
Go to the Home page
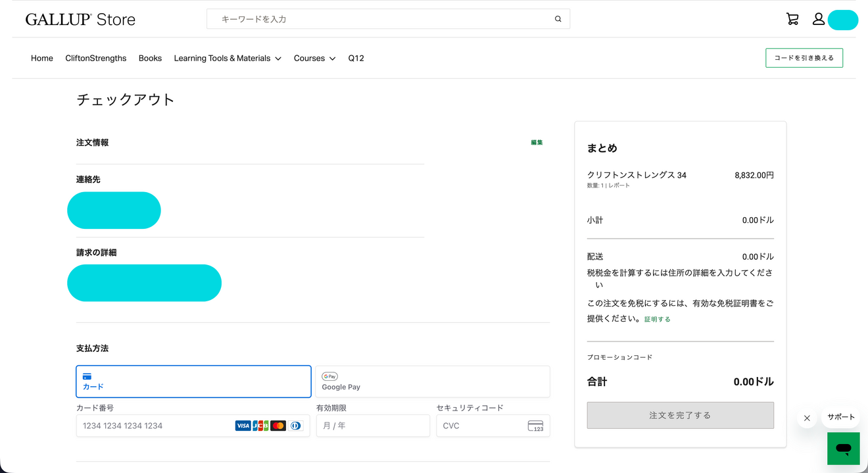coord(42,58)
